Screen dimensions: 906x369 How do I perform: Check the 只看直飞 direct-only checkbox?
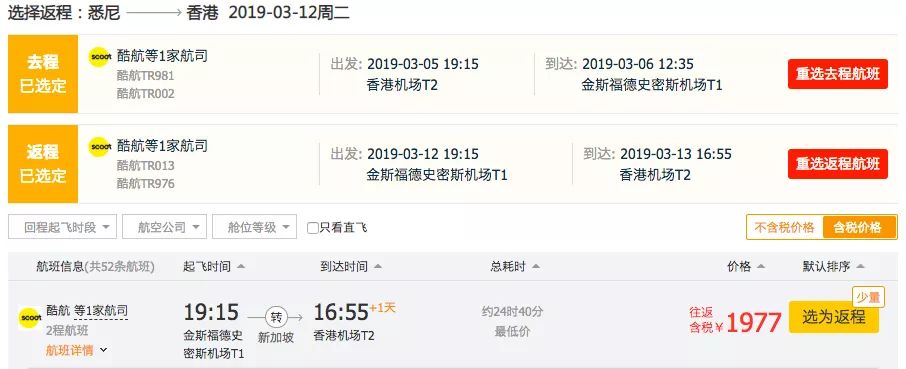point(313,228)
